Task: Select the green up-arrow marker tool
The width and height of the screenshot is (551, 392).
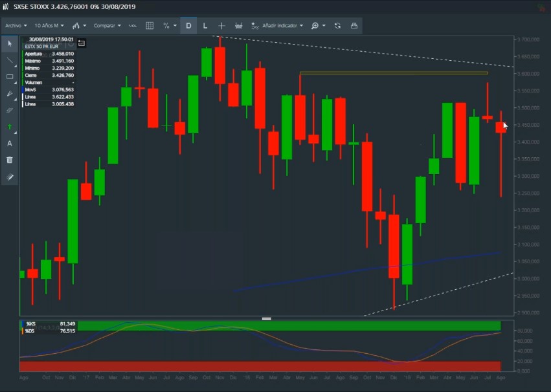Action: pyautogui.click(x=10, y=127)
